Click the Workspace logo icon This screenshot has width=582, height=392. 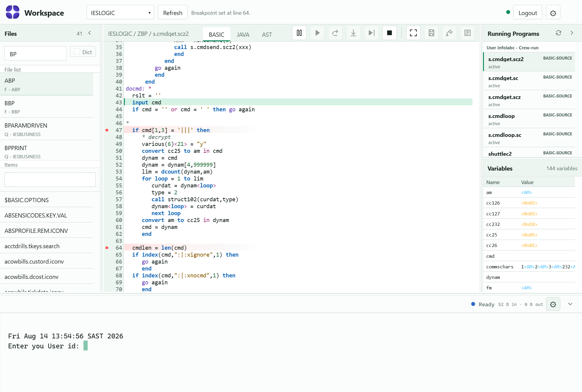coord(13,13)
